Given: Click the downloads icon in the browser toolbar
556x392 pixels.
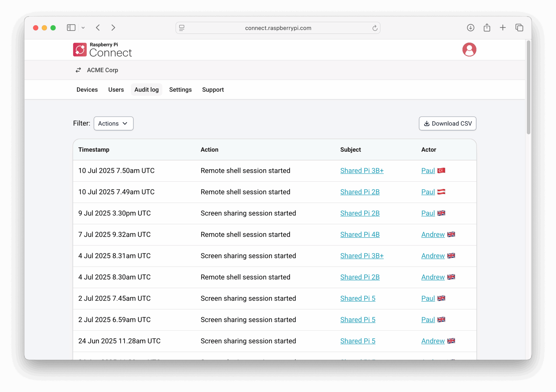Looking at the screenshot, I should pos(470,27).
